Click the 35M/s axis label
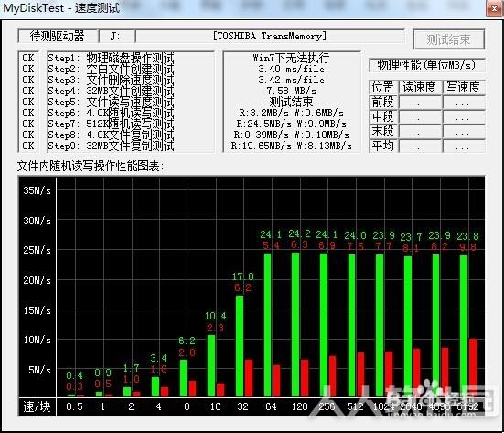Screen dimensions: 504x433 [37, 190]
